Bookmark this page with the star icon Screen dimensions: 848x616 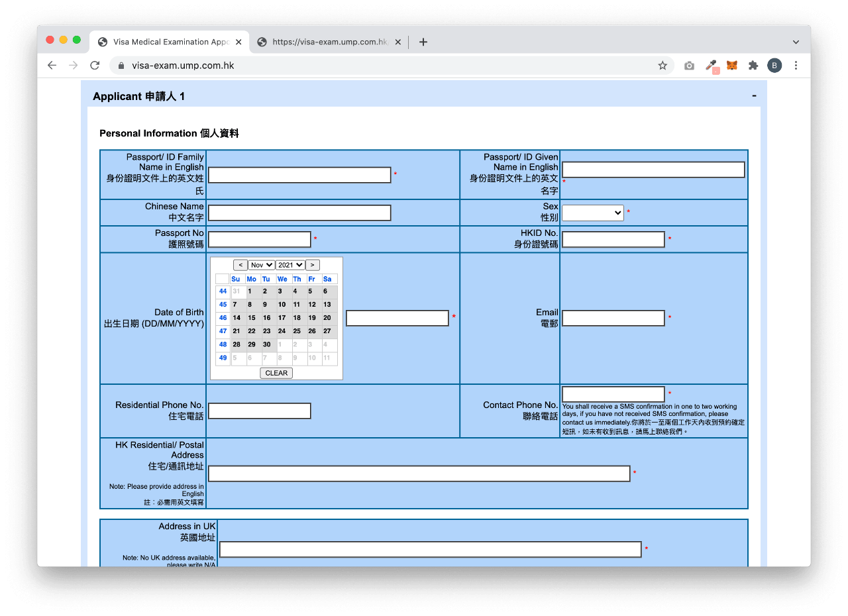pyautogui.click(x=662, y=66)
